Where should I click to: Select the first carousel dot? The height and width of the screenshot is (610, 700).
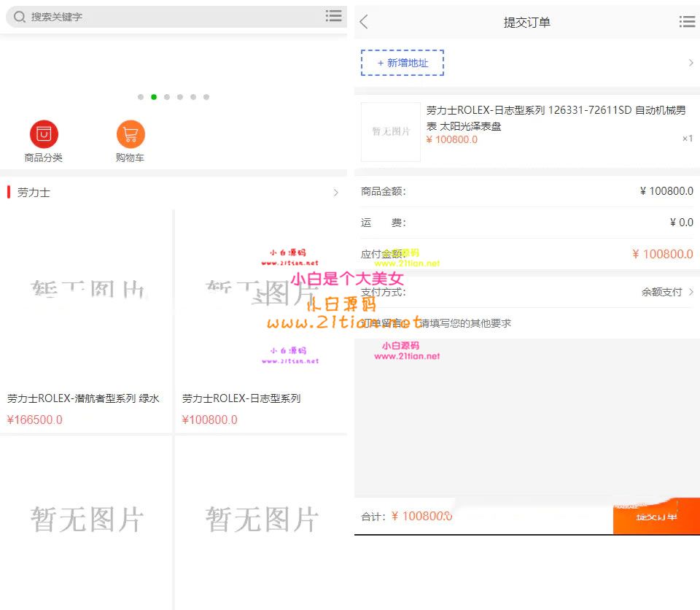[x=141, y=97]
